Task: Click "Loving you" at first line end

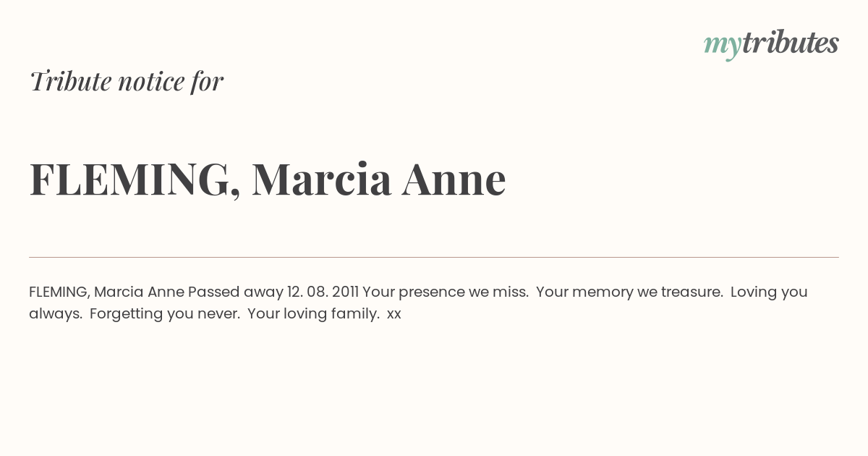Action: [x=769, y=292]
